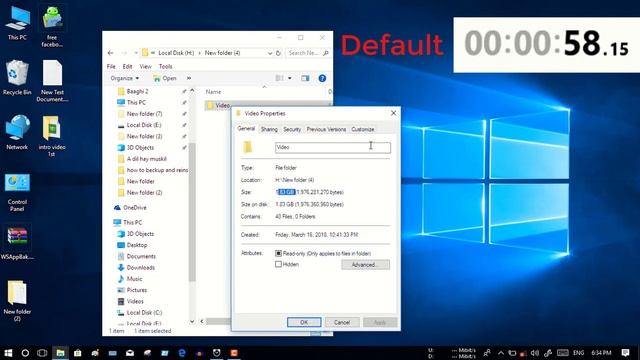This screenshot has height=360, width=640.
Task: Select the Recycle Bin desktop icon
Action: (x=17, y=78)
